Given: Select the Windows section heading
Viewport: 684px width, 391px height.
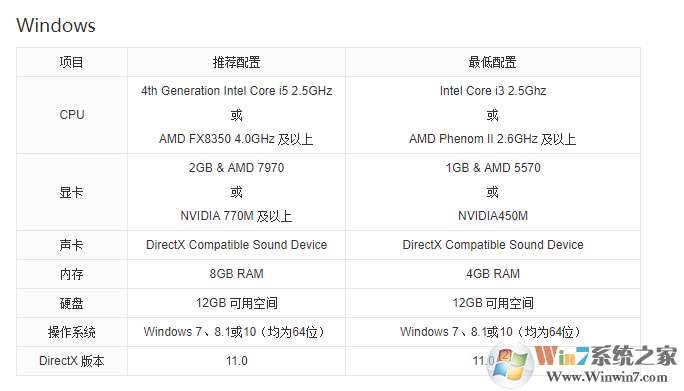Looking at the screenshot, I should point(56,25).
